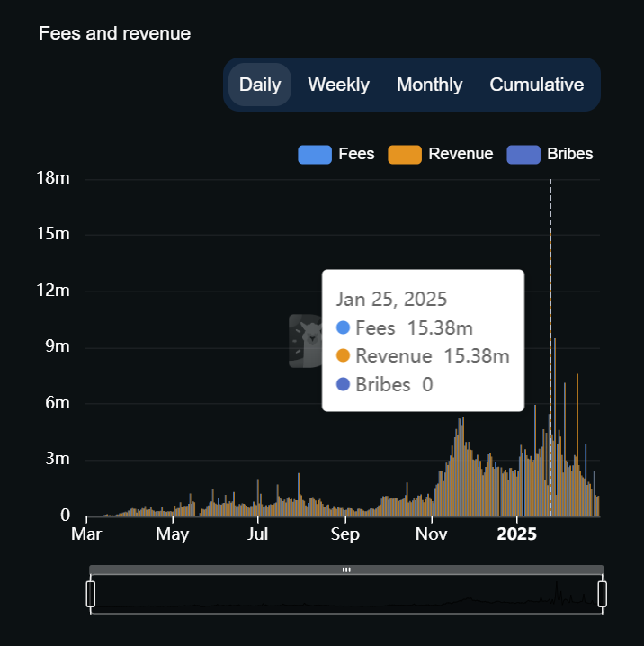Image resolution: width=644 pixels, height=646 pixels.
Task: Click the Fees 15.38m tooltip row
Action: coord(405,328)
